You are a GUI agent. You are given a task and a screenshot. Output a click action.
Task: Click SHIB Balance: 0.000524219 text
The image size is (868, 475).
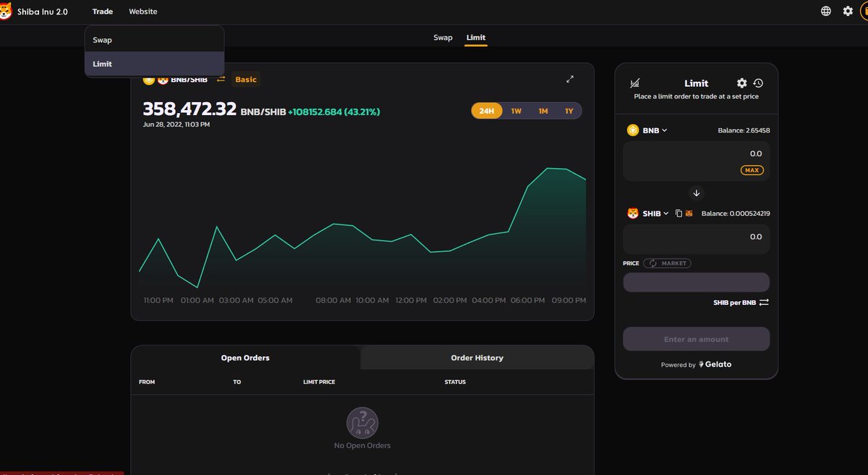coord(736,214)
